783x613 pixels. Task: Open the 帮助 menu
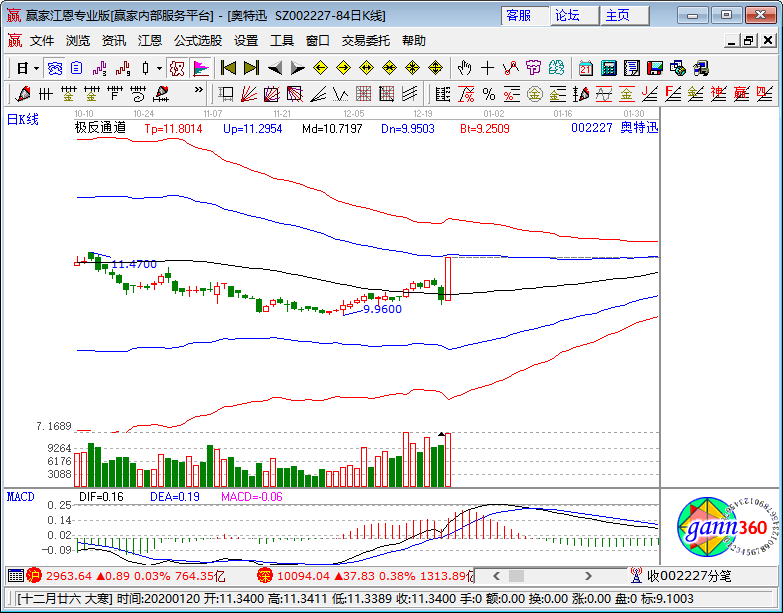[413, 41]
